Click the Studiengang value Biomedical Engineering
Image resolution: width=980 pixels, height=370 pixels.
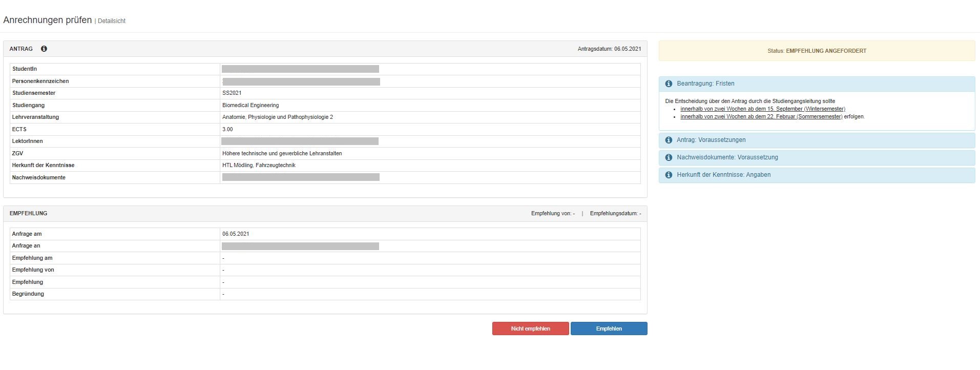pyautogui.click(x=251, y=105)
